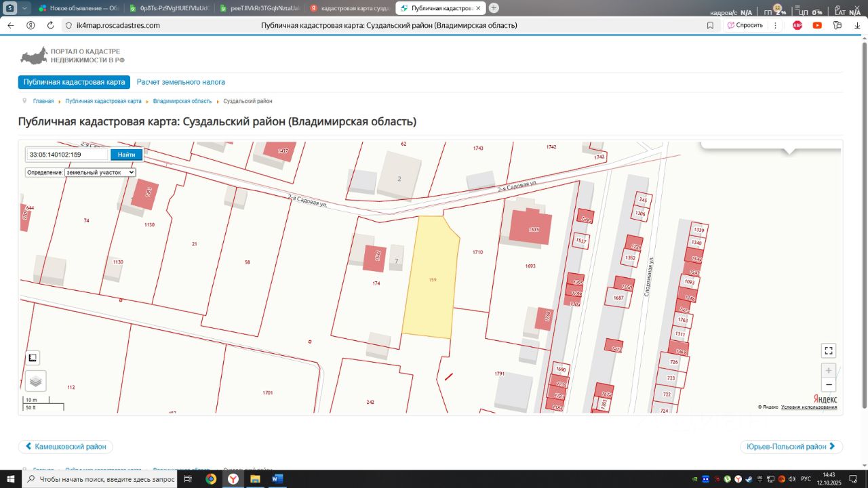Open the Определение object type dropdown
The width and height of the screenshot is (868, 488).
click(x=100, y=172)
